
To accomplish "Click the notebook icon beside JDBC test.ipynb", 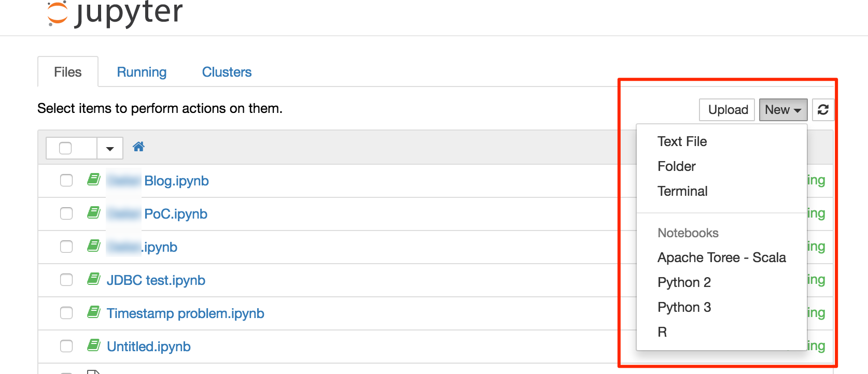I will [x=94, y=280].
